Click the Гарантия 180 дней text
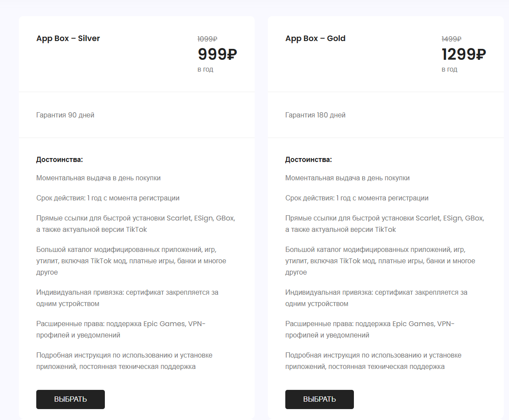This screenshot has height=420, width=509. click(x=315, y=115)
